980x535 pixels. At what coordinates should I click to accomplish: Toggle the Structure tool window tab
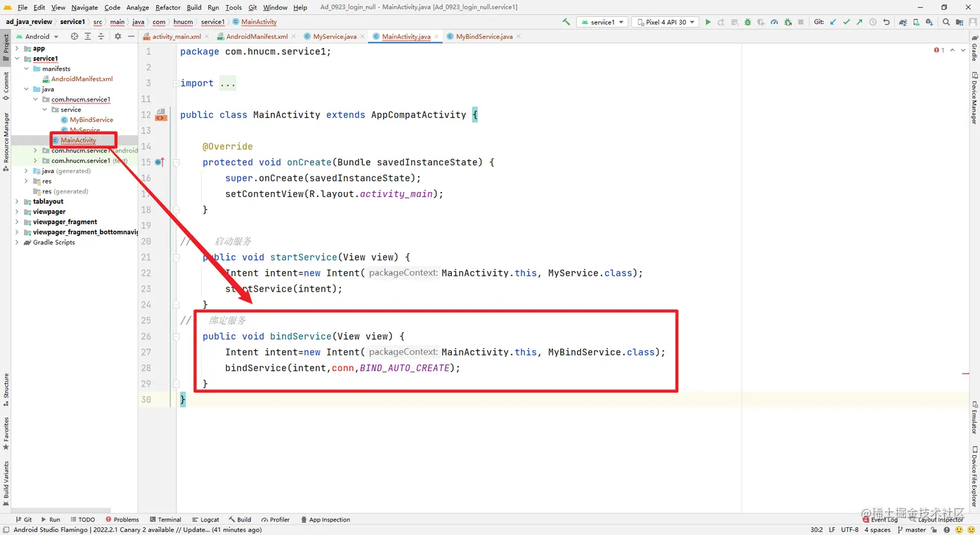[x=6, y=389]
